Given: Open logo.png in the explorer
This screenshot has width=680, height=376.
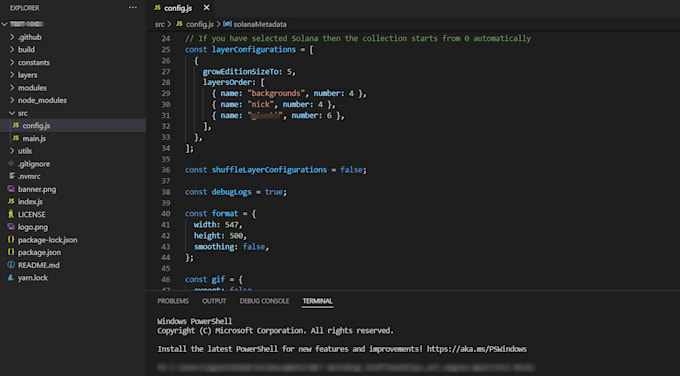Looking at the screenshot, I should point(33,227).
